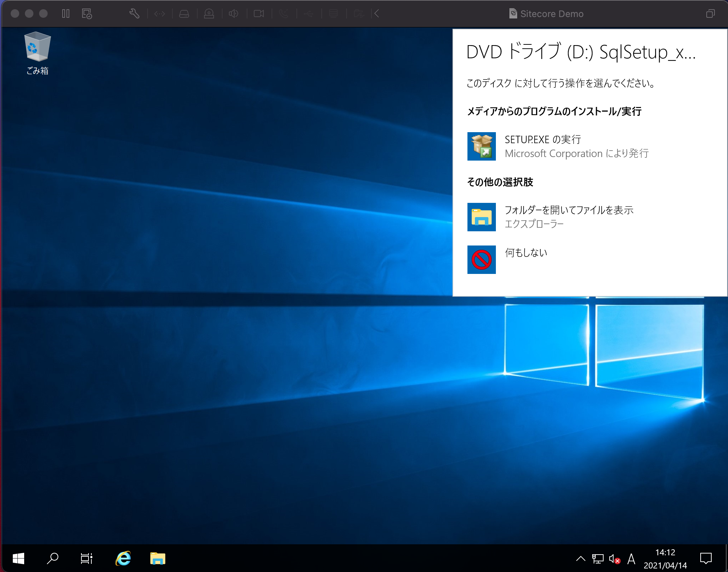Screen dimensions: 728x572
Task: Click the red prohibited sign icon
Action: (481, 260)
